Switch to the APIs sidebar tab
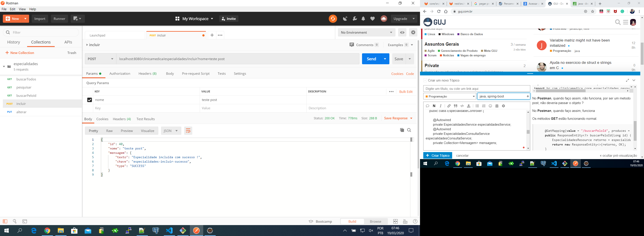Image resolution: width=644 pixels, height=236 pixels. 68,42
